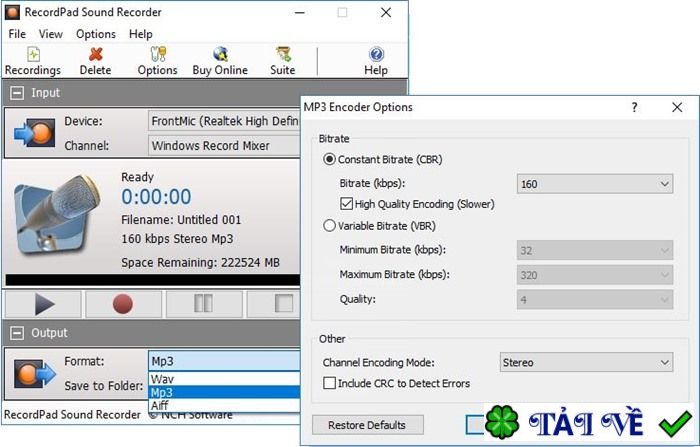Click the RecordPad Sound Recorder status bar text
Screen dimensions: 700x447
[72, 415]
